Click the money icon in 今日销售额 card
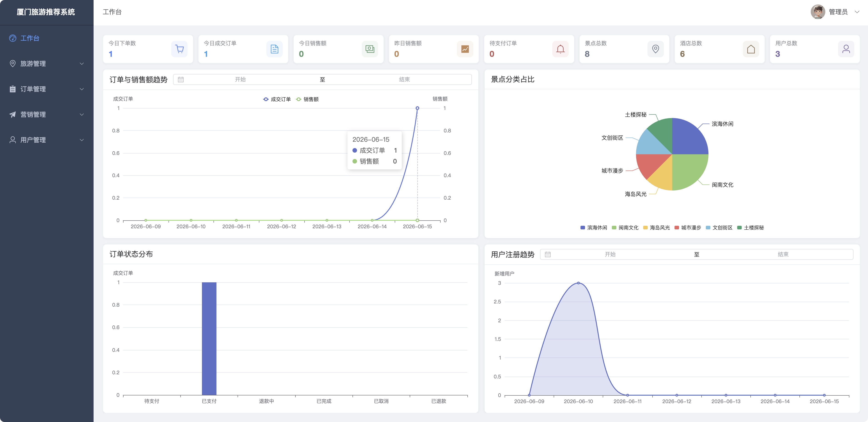Image resolution: width=868 pixels, height=422 pixels. 370,49
